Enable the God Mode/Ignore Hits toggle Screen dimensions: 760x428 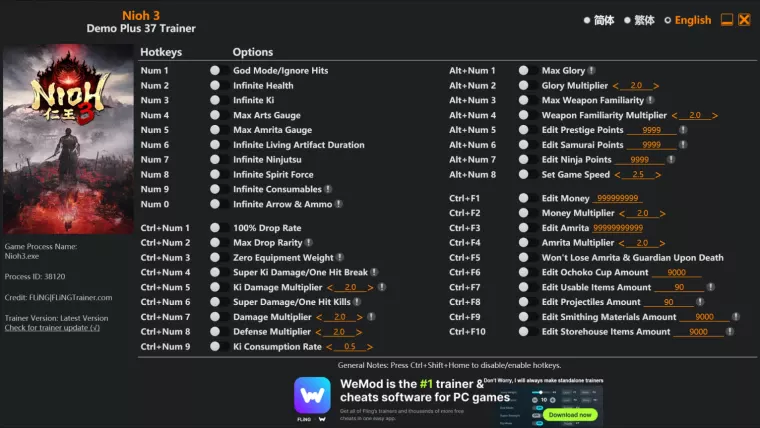pos(215,71)
